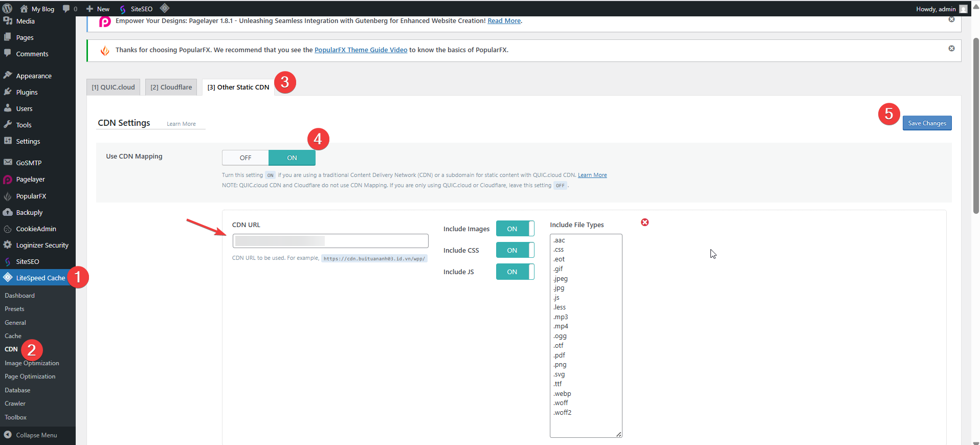Click the page vertical scrollbar
The image size is (980, 445).
(976, 125)
